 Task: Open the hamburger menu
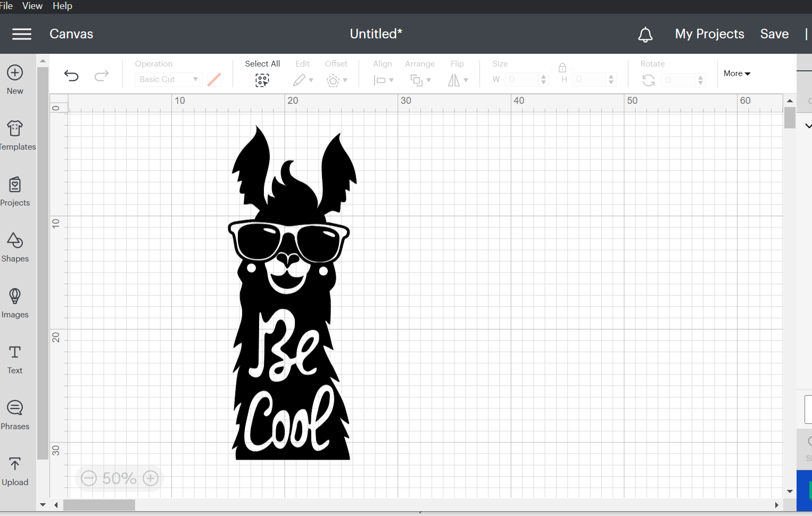(x=22, y=34)
